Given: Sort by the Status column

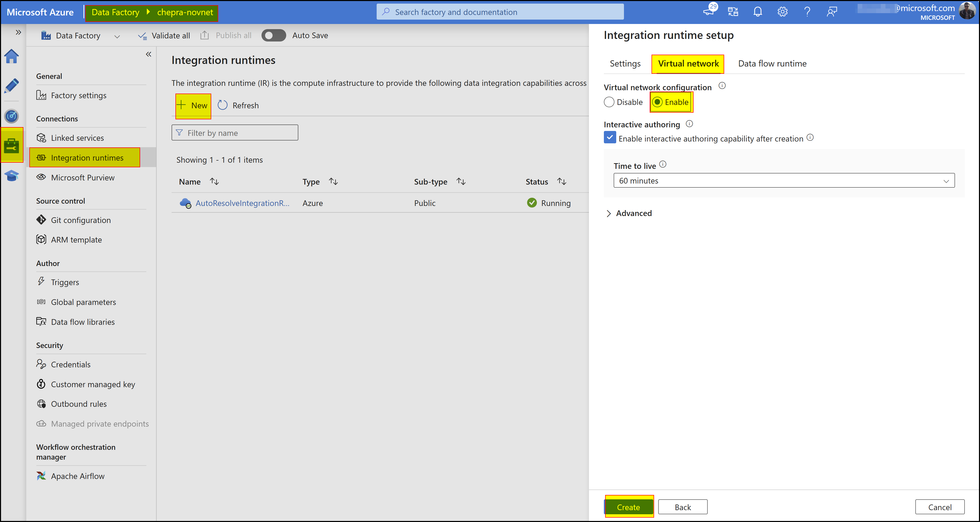Looking at the screenshot, I should pos(546,182).
